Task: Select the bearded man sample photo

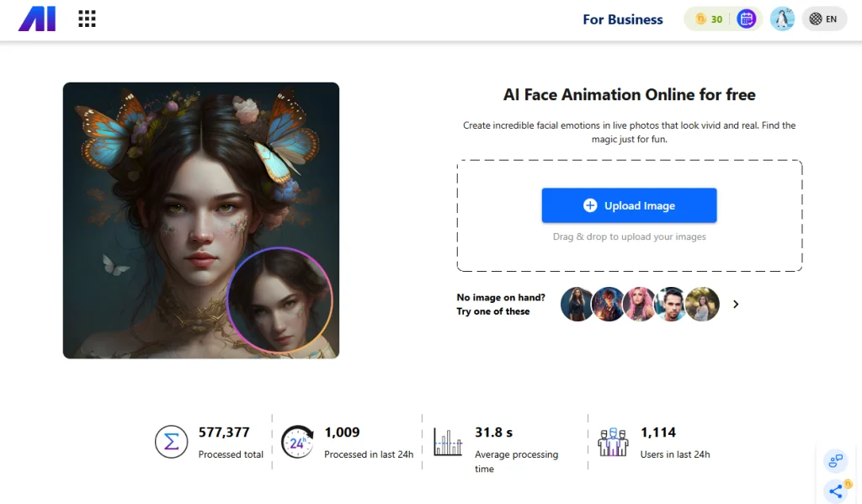Action: (x=671, y=304)
